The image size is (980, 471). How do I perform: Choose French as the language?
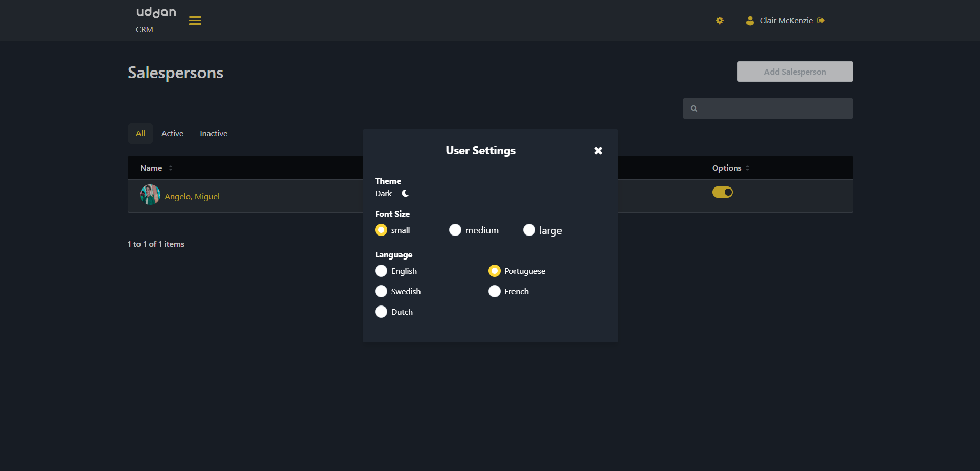pyautogui.click(x=495, y=291)
